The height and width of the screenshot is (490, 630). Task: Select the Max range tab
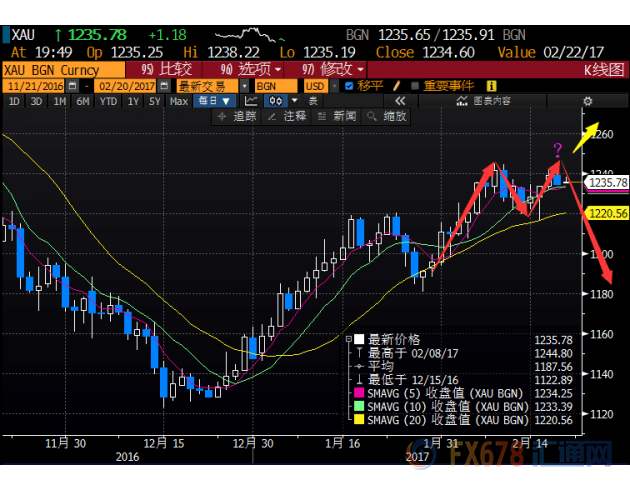(x=179, y=101)
